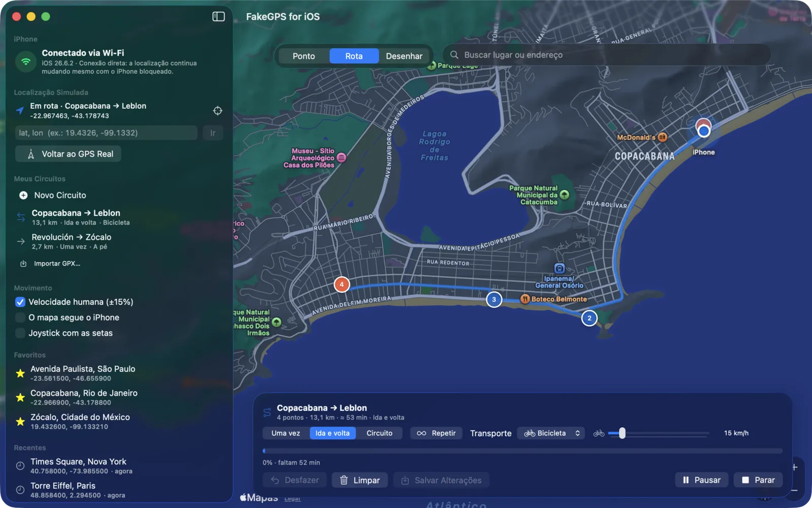Click the Wi-Fi connection status icon
812x508 pixels.
(25, 62)
